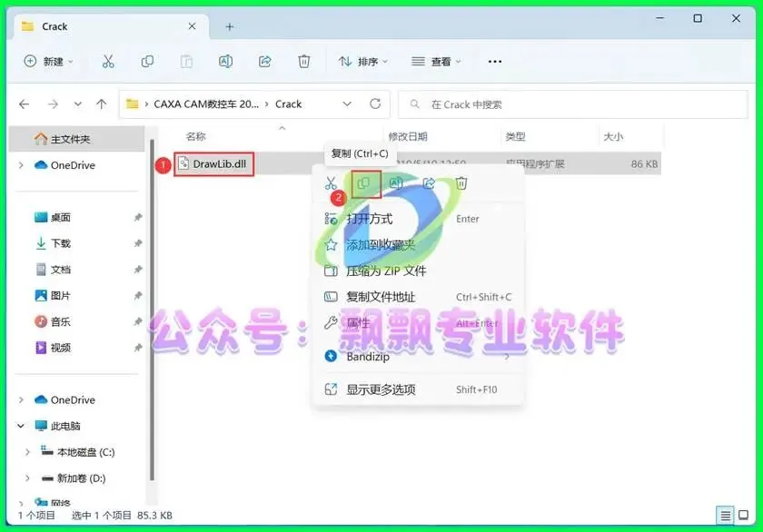
Task: Open recent locations chevron
Action: 78,104
